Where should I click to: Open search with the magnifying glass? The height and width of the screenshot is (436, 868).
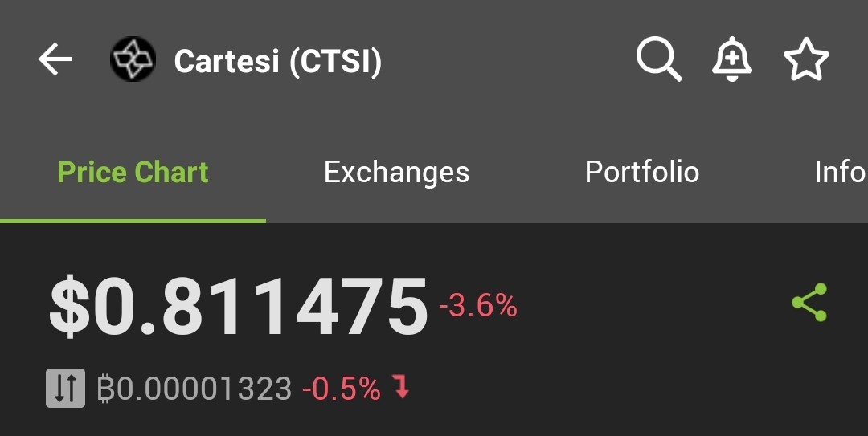click(x=659, y=59)
